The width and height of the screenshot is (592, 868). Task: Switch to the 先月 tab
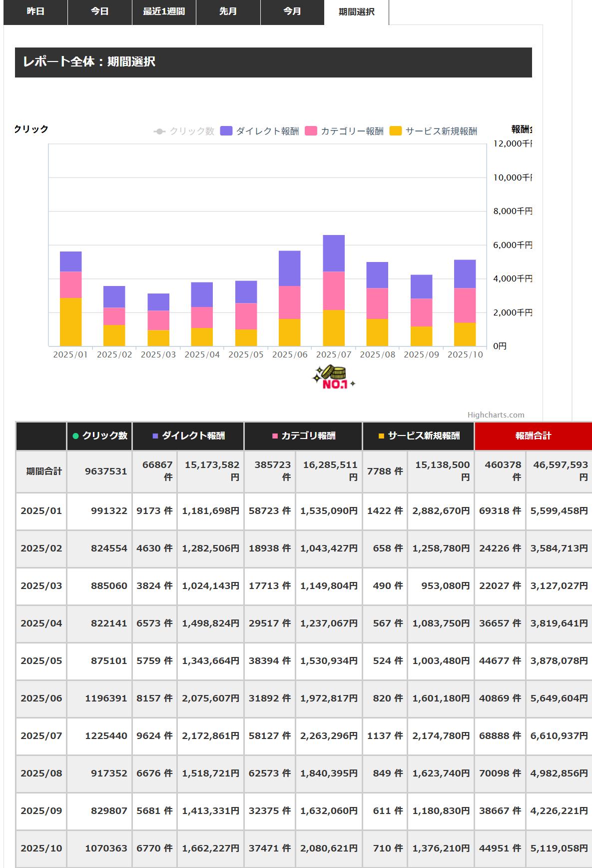pos(228,11)
